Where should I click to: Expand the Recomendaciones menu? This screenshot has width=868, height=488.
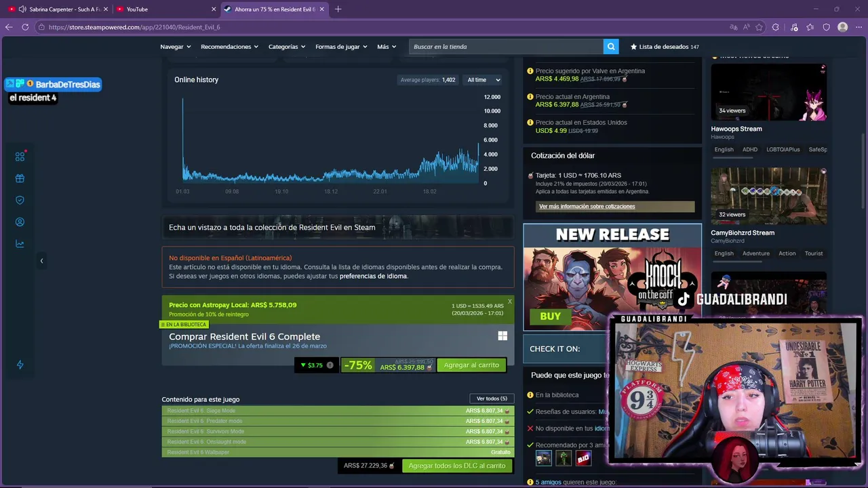230,47
